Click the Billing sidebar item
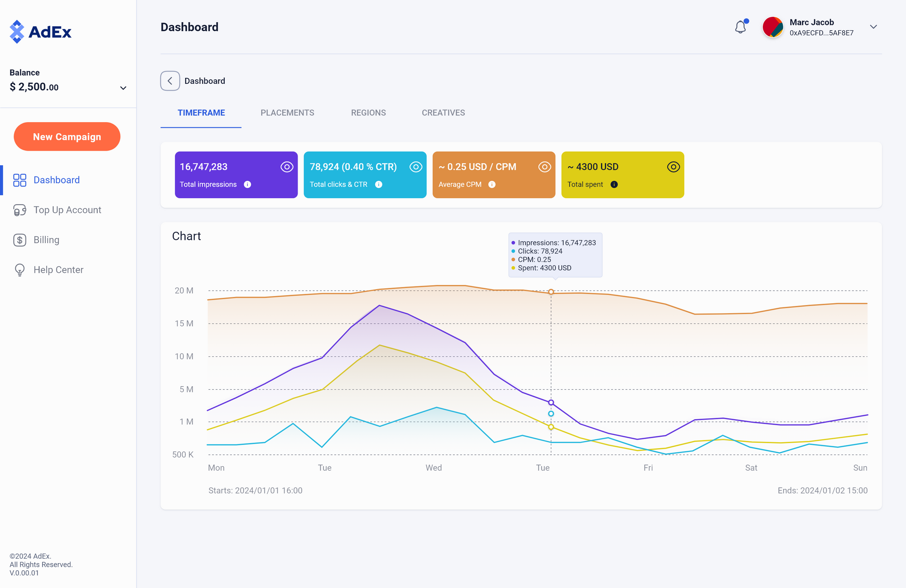 pyautogui.click(x=46, y=239)
